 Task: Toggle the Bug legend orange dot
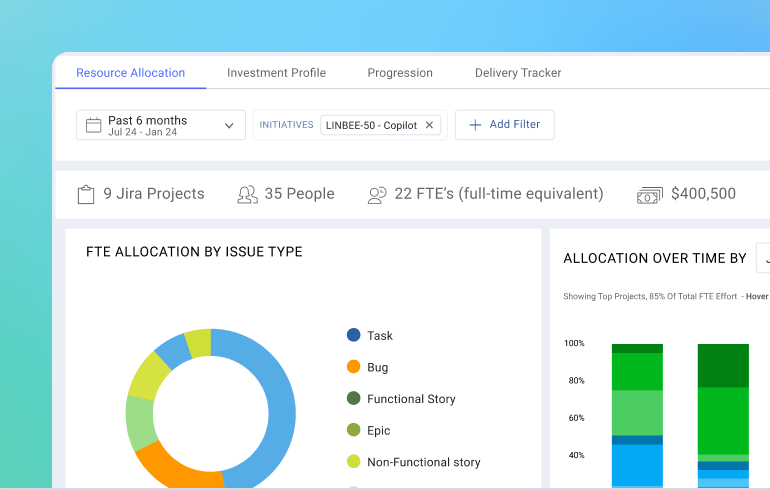(x=354, y=366)
